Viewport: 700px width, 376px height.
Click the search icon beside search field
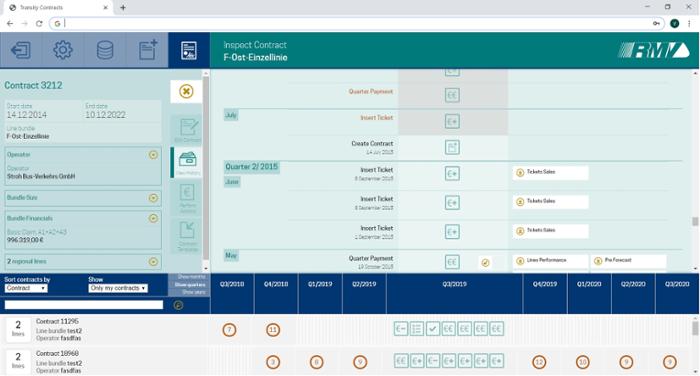tap(178, 305)
